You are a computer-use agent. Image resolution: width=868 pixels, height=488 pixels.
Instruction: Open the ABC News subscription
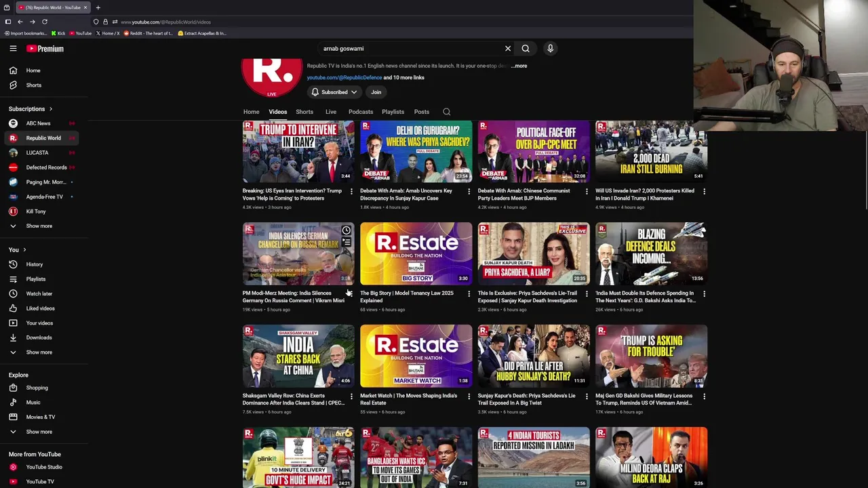pos(39,123)
